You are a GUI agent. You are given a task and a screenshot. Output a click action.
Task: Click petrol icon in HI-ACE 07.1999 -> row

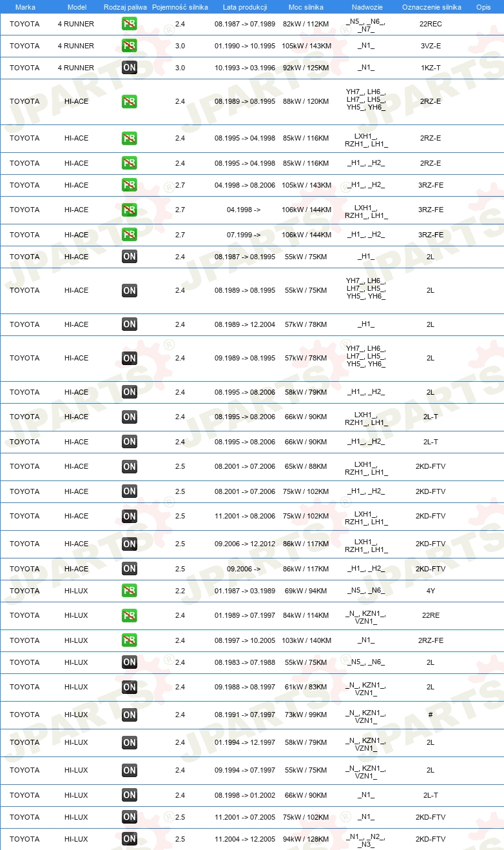(x=130, y=235)
